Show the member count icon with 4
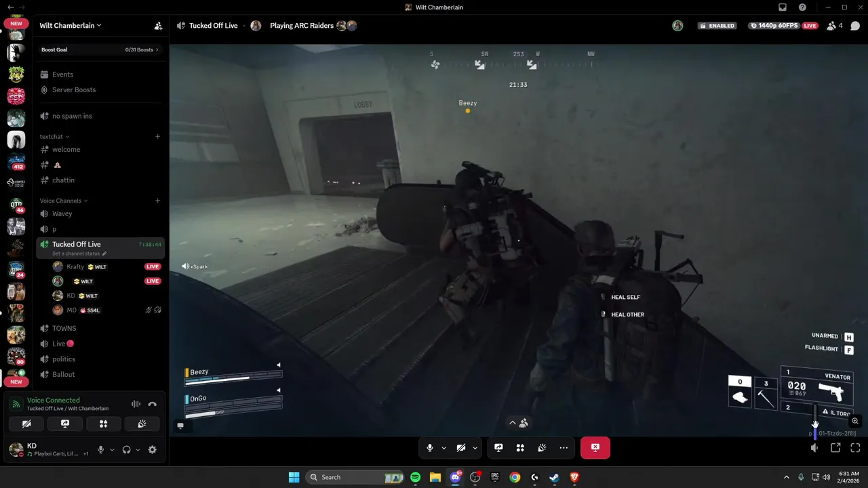 point(834,26)
